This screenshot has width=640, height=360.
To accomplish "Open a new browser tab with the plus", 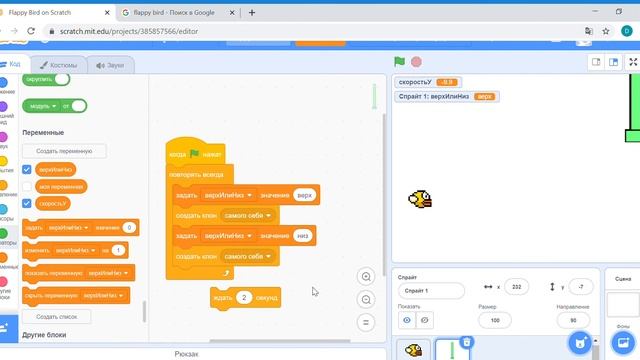I will [x=252, y=13].
